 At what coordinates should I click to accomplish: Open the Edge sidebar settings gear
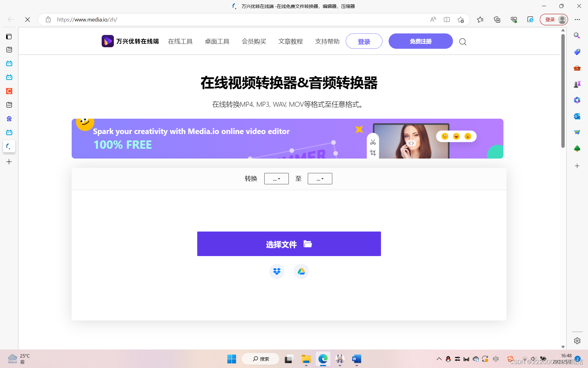(x=577, y=341)
